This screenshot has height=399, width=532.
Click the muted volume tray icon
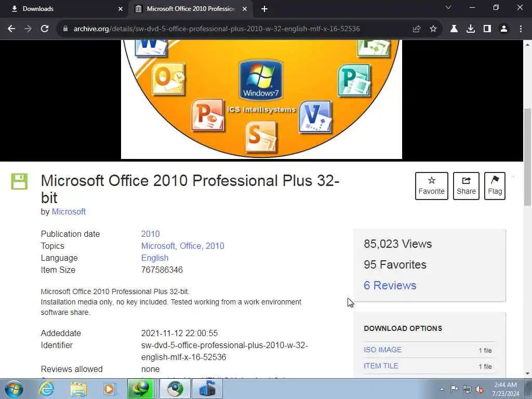[480, 389]
